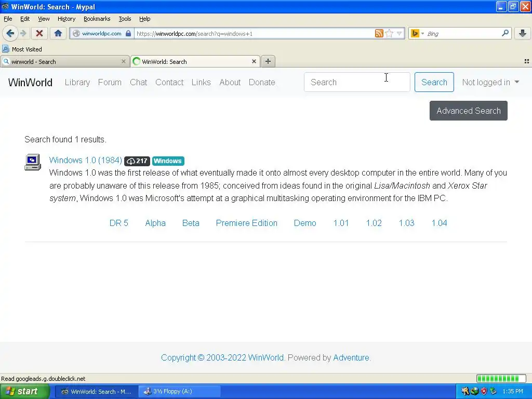532x399 pixels.
Task: Go back using the back arrow
Action: point(10,33)
